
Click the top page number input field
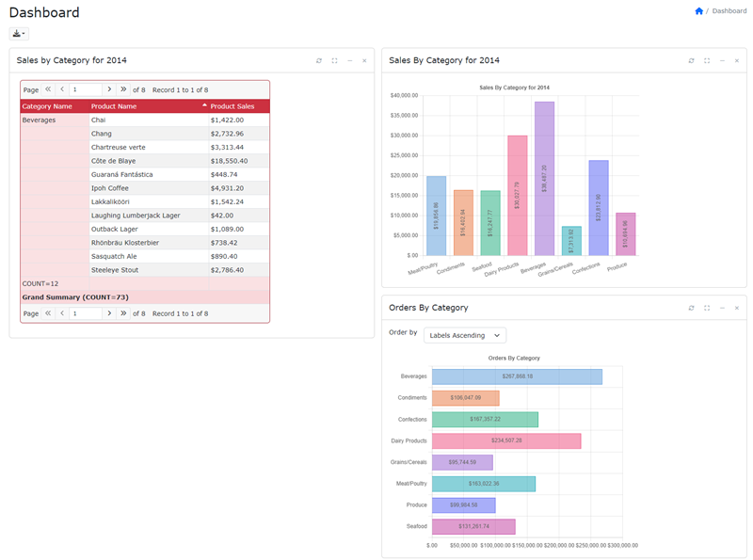[x=86, y=89]
